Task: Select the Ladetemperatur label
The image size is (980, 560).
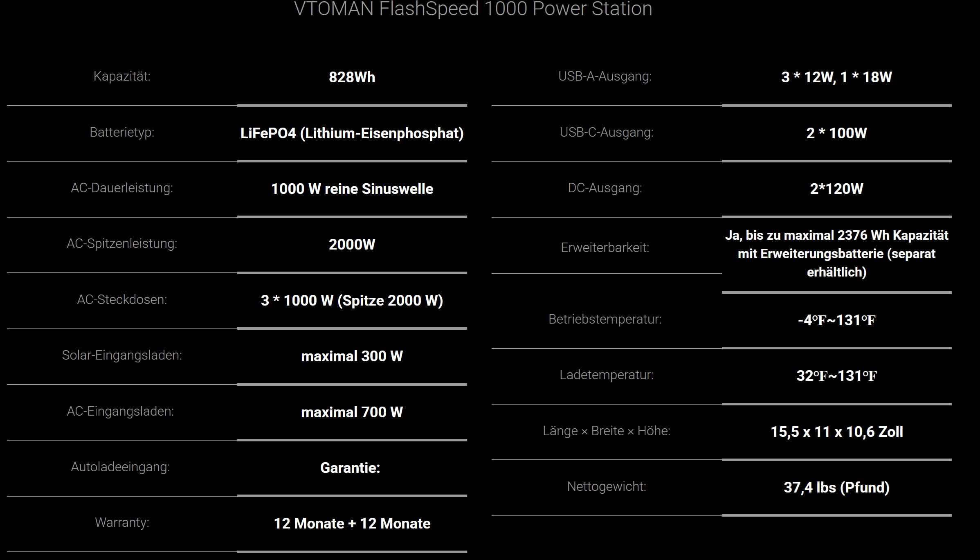Action: 607,375
